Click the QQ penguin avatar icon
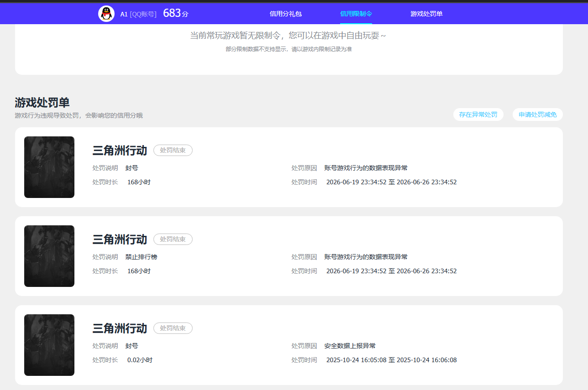588x390 pixels. coord(106,14)
